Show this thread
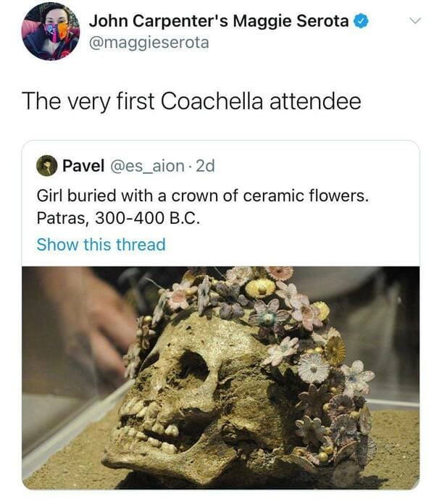The image size is (434, 504). 101,245
